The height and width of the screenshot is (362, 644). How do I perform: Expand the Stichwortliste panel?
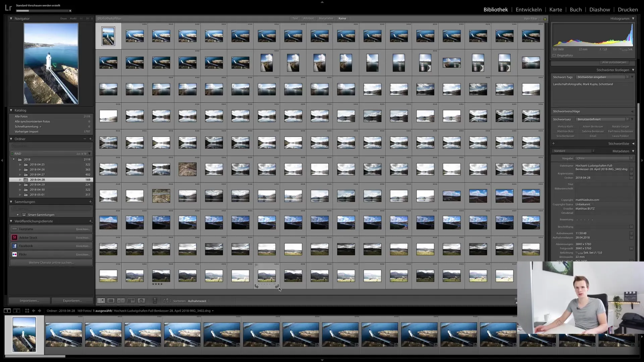633,143
